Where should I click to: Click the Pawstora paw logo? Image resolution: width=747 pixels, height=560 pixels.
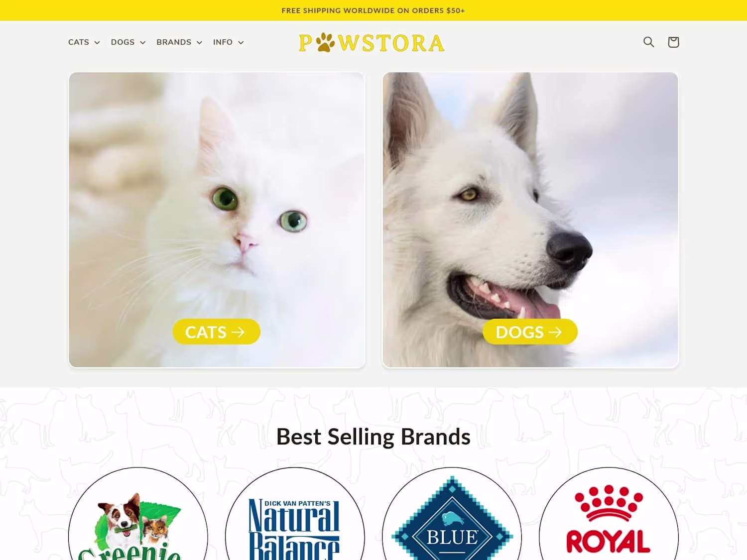coord(372,43)
